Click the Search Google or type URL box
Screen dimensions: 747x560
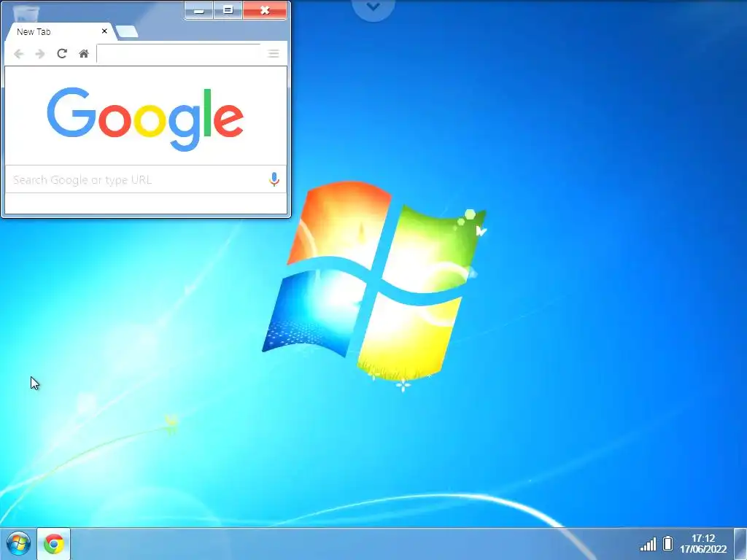coord(145,179)
